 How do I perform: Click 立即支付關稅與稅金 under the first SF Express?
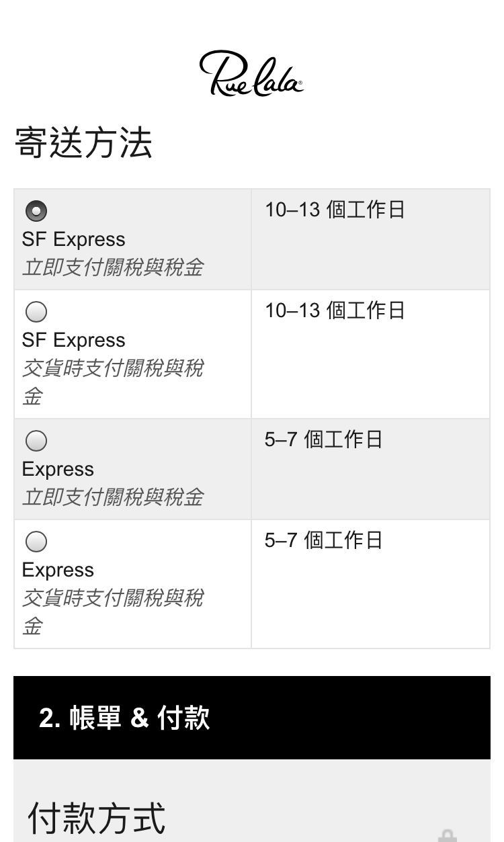112,267
